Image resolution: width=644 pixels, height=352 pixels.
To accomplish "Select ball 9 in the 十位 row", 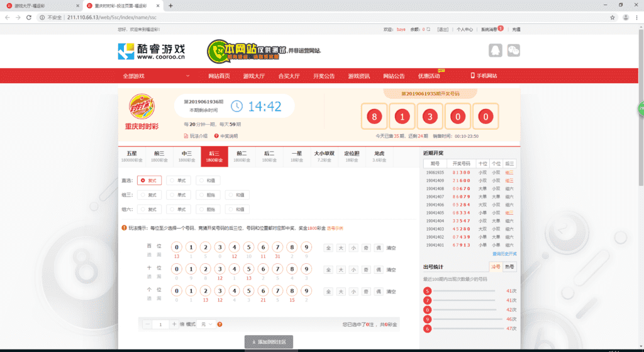I will click(x=306, y=269).
